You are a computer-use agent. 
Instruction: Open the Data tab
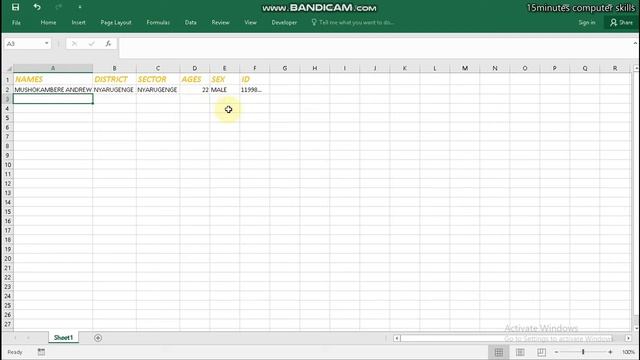(x=191, y=22)
